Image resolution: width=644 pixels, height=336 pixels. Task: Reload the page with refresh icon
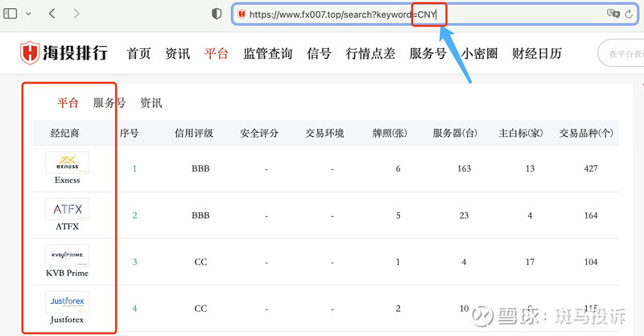pos(629,15)
